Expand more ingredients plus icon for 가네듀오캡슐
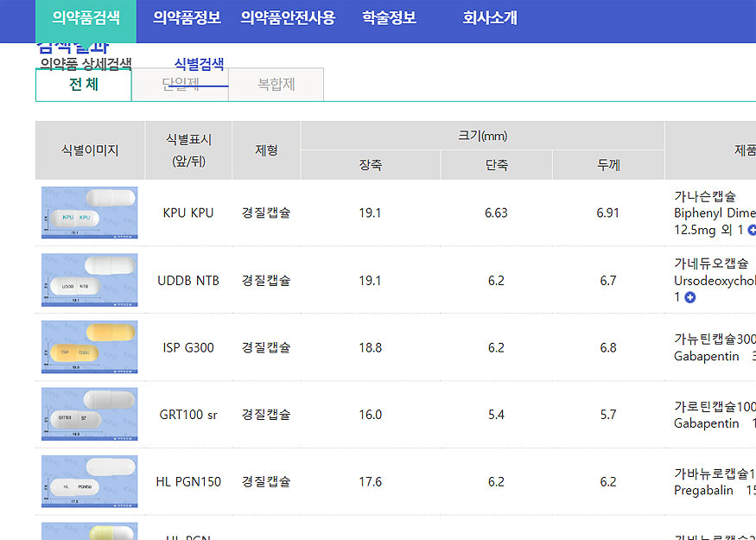The height and width of the screenshot is (540, 756). (x=690, y=297)
